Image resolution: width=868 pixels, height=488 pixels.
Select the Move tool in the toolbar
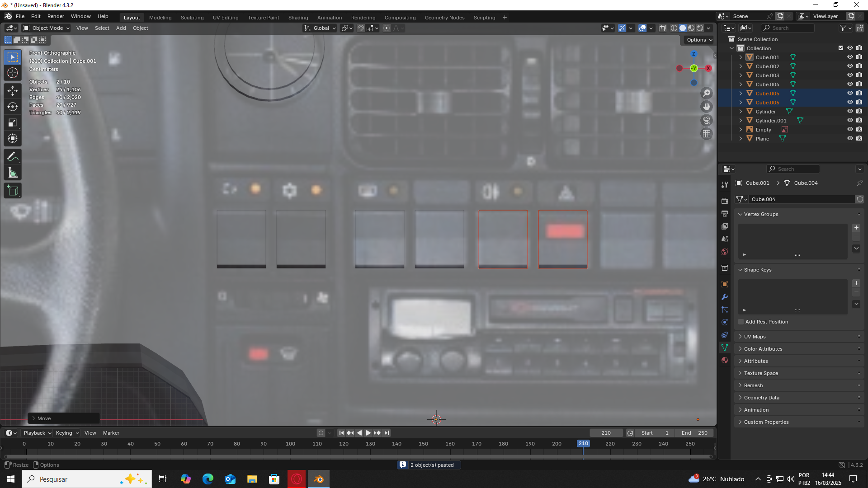13,90
